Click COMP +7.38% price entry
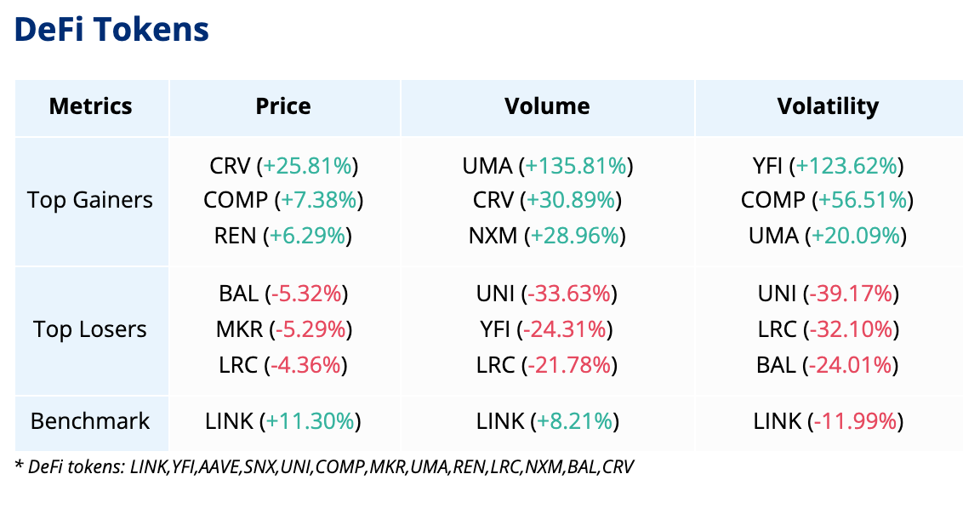 [283, 200]
